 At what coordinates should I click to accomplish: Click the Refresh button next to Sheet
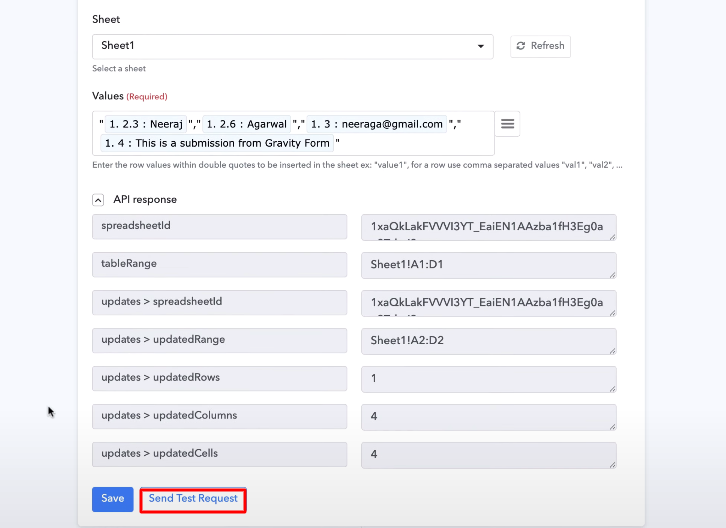(x=540, y=46)
